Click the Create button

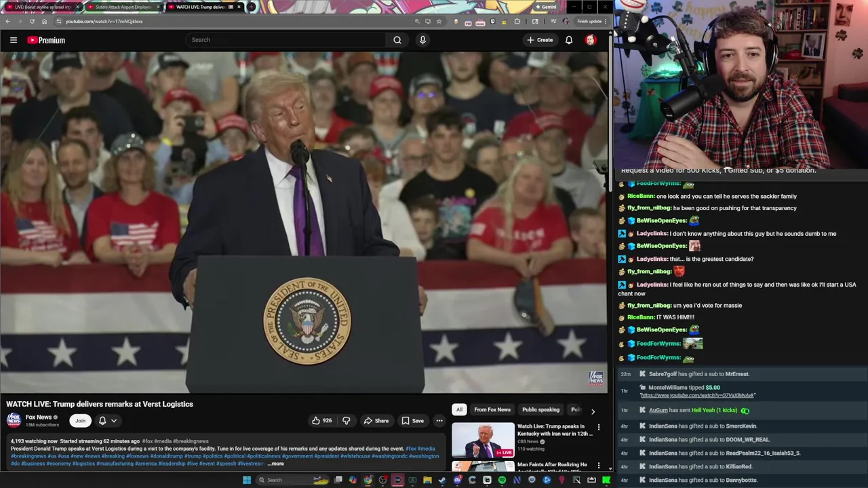(x=540, y=40)
